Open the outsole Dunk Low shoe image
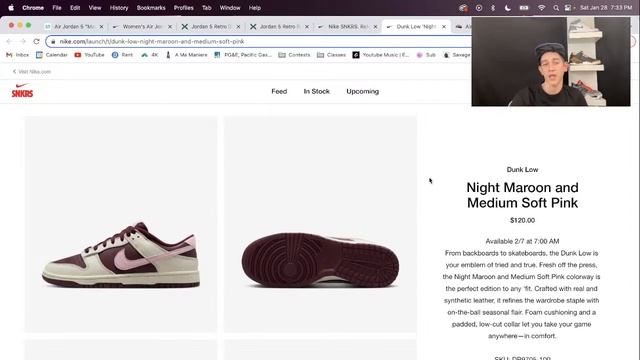Viewport: 640px width, 360px height. click(x=320, y=224)
